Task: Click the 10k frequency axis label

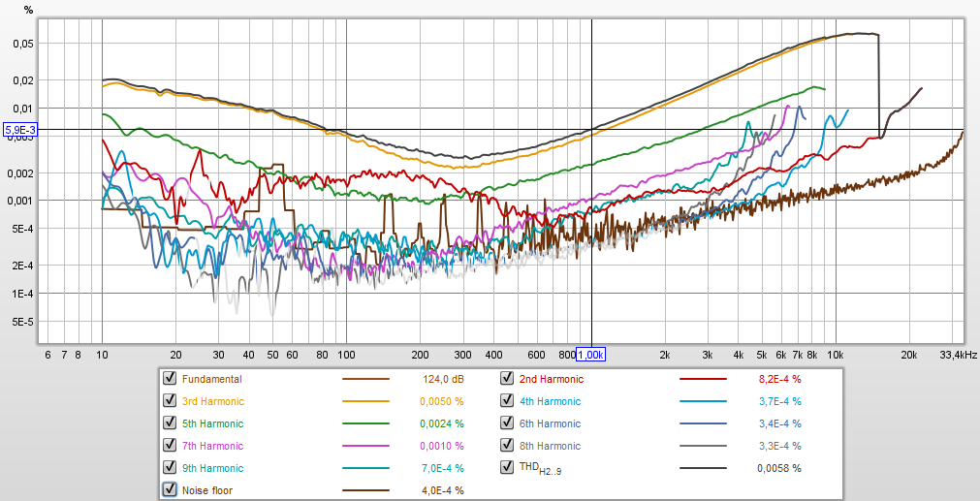Action: click(836, 355)
